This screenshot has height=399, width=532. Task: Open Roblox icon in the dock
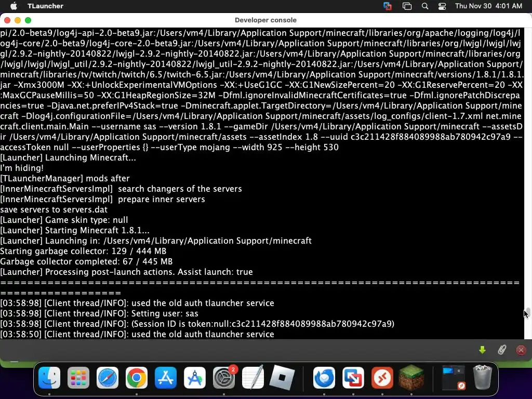(x=282, y=378)
